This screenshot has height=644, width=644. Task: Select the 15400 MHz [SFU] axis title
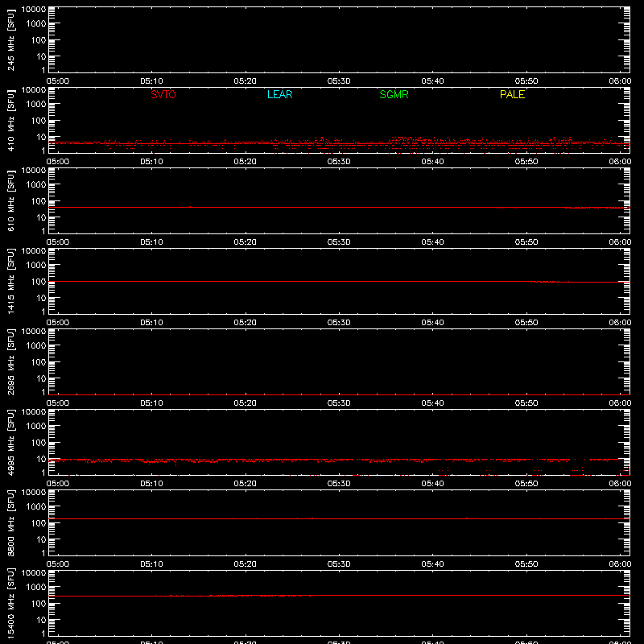(x=10, y=603)
